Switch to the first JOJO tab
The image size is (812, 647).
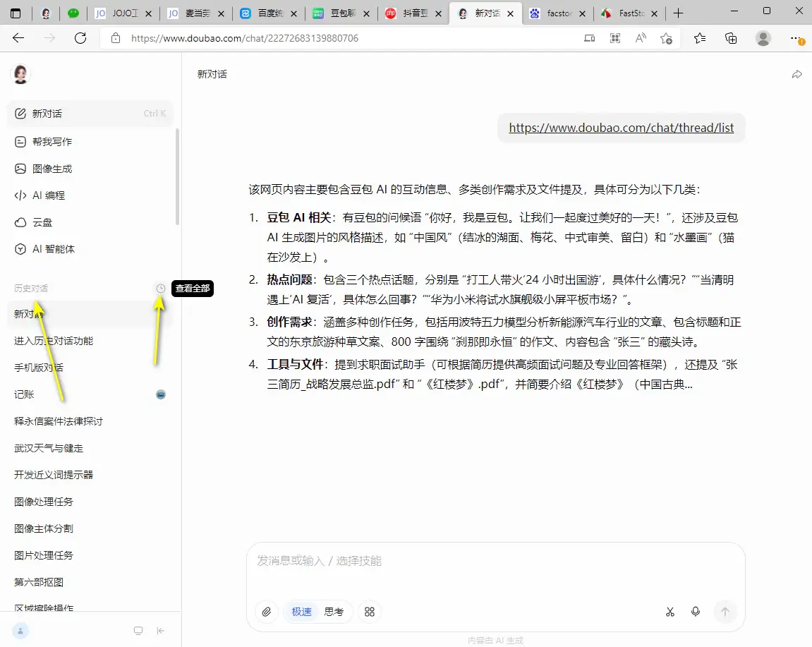click(123, 13)
